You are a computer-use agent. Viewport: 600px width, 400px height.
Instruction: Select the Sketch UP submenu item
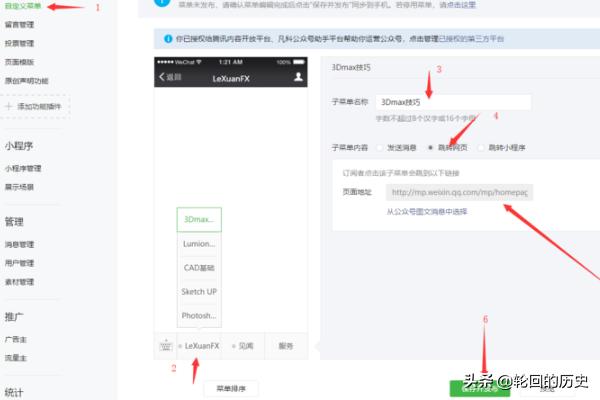pyautogui.click(x=198, y=291)
